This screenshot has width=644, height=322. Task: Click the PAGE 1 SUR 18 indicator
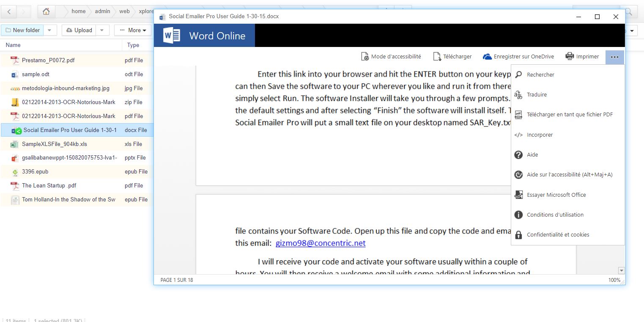tap(177, 280)
